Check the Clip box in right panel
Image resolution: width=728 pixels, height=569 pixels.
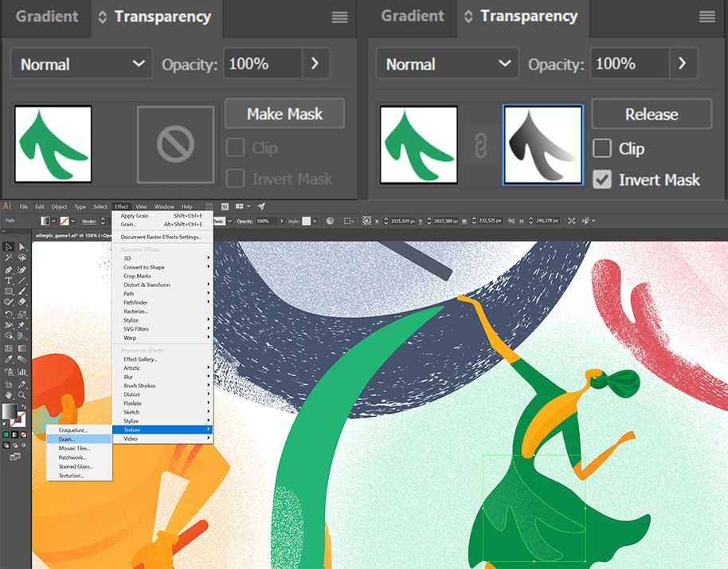[x=601, y=148]
